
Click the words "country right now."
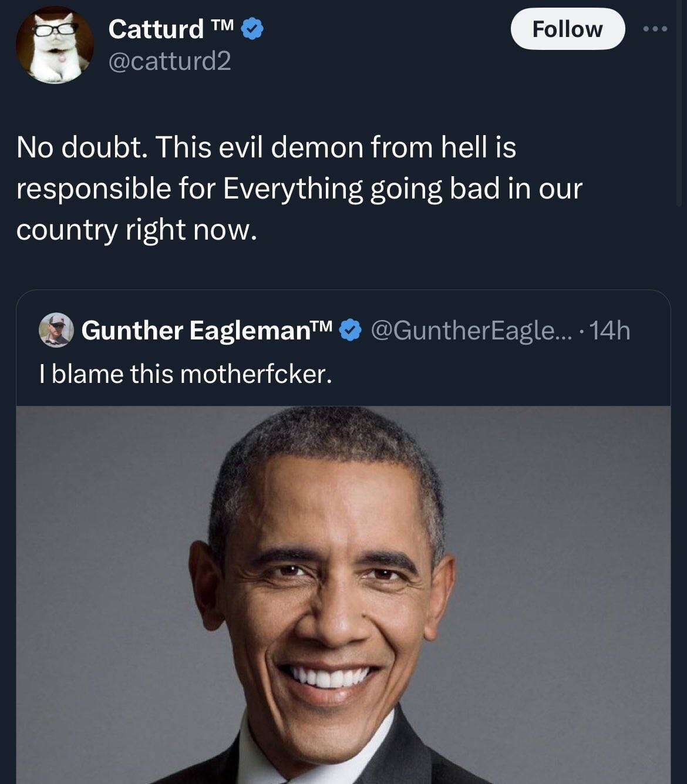(x=136, y=230)
